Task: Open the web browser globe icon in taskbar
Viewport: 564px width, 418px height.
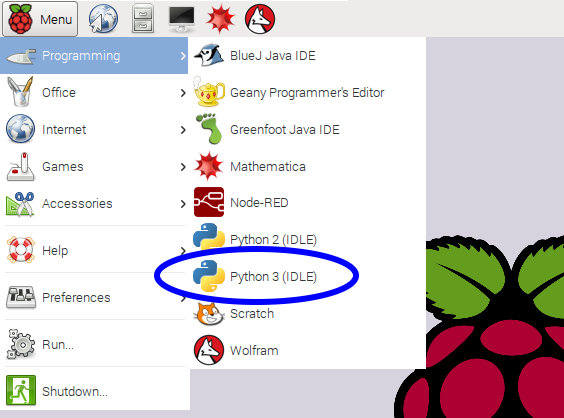Action: (103, 19)
